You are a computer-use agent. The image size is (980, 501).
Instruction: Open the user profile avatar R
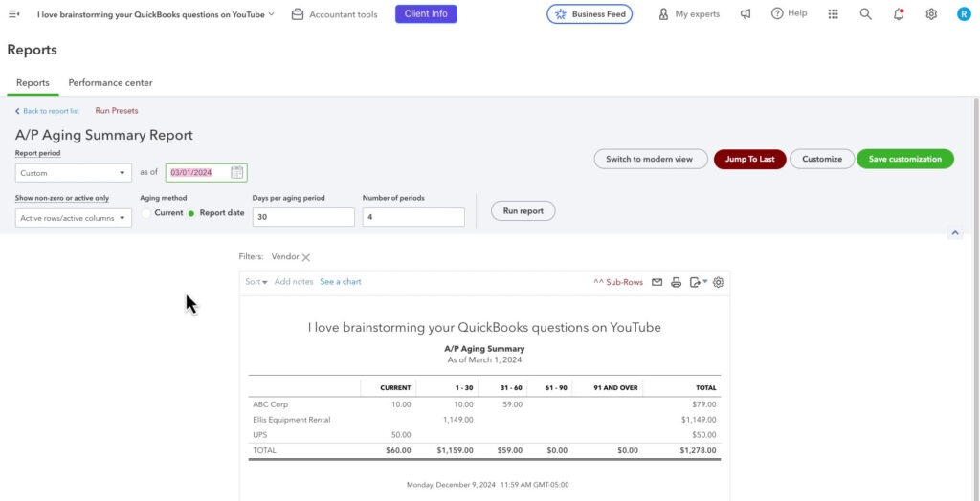964,13
